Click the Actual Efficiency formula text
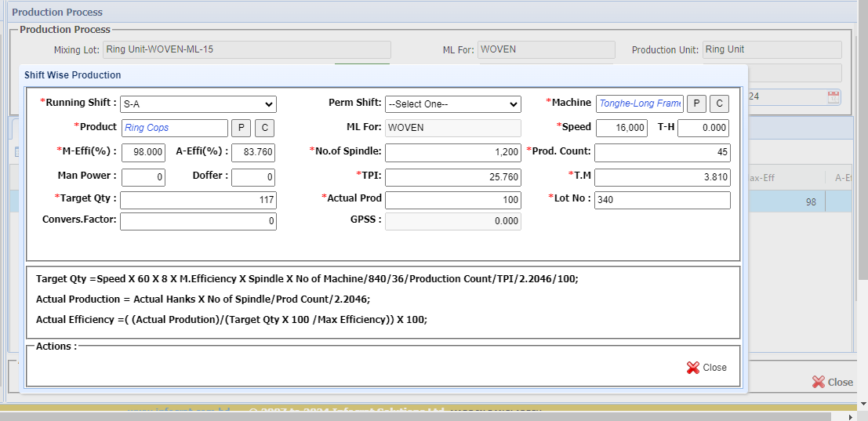The width and height of the screenshot is (868, 421). (232, 320)
